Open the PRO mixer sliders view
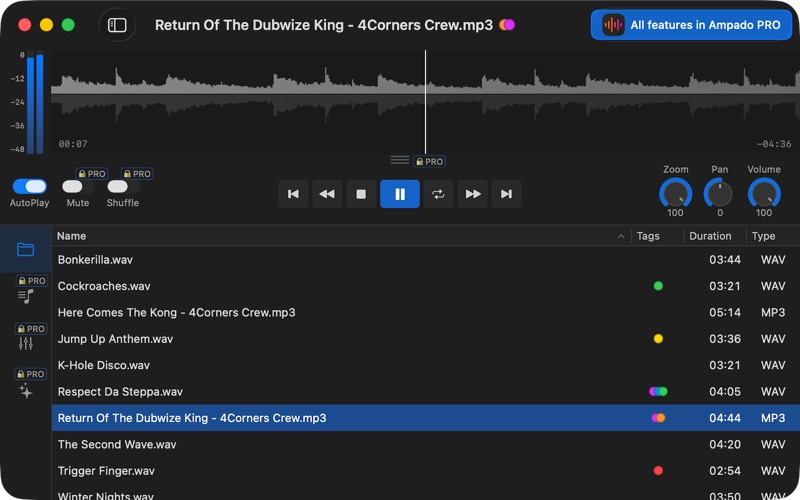The height and width of the screenshot is (500, 800). [x=26, y=343]
